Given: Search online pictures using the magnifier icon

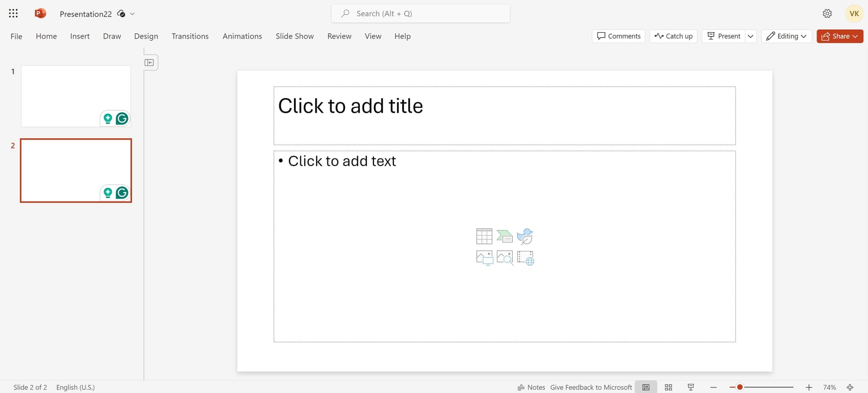Looking at the screenshot, I should [x=504, y=257].
